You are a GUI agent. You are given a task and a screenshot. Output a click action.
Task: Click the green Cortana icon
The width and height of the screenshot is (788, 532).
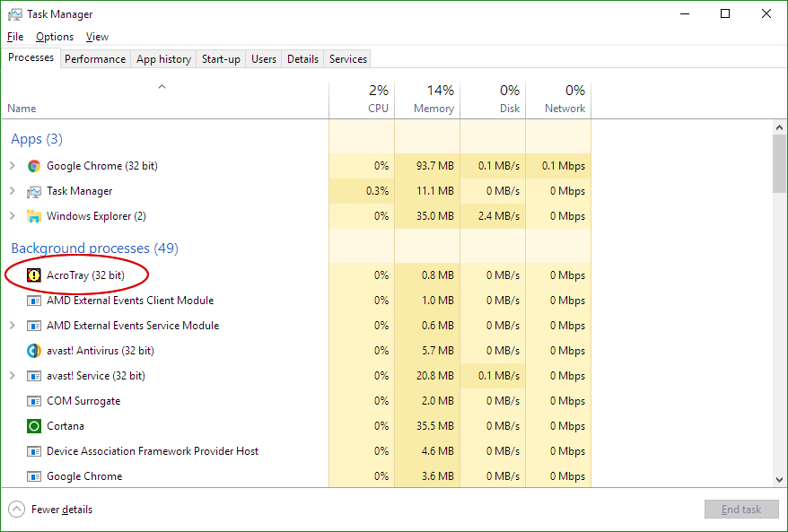point(34,426)
